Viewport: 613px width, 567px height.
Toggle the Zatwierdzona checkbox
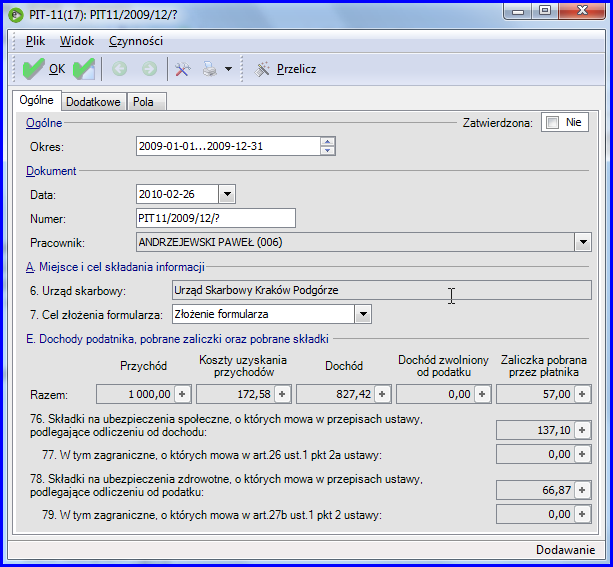[x=552, y=122]
